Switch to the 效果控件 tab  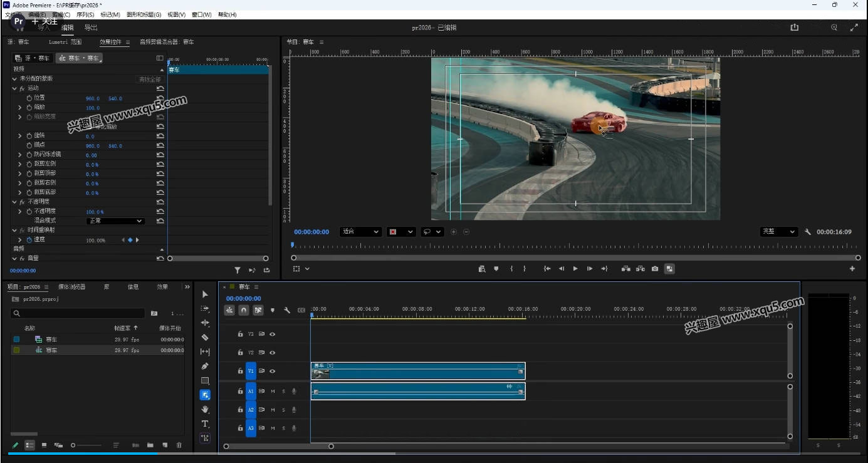coord(113,42)
